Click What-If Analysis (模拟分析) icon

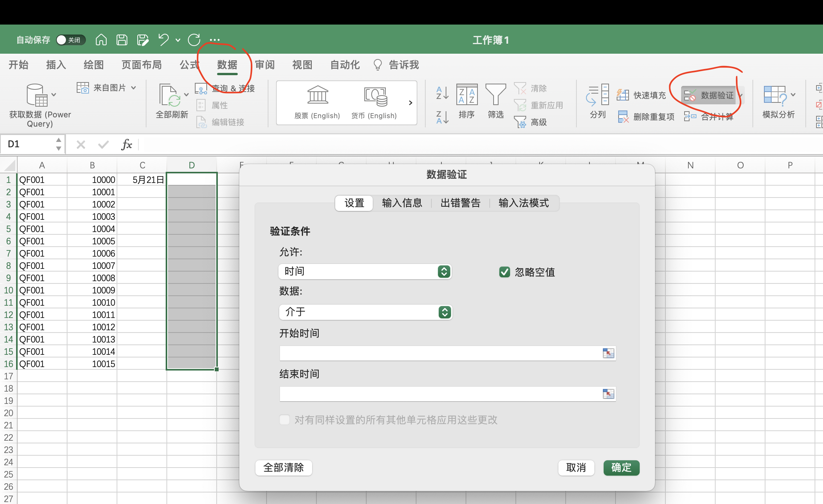pos(775,95)
